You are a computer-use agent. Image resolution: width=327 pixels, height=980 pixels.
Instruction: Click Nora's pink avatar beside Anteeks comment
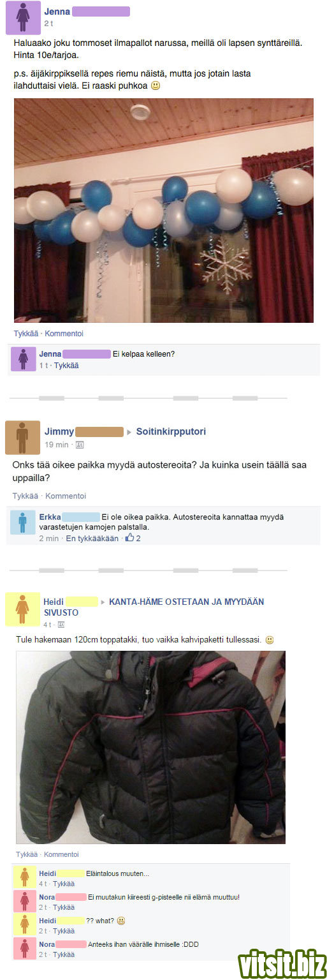25,948
